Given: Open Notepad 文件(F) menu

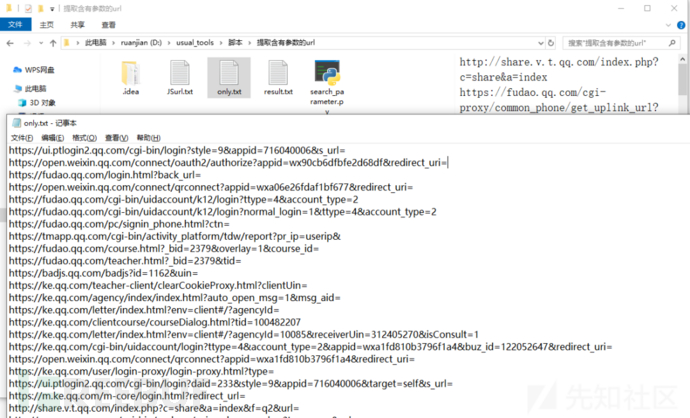Looking at the screenshot, I should coord(22,138).
